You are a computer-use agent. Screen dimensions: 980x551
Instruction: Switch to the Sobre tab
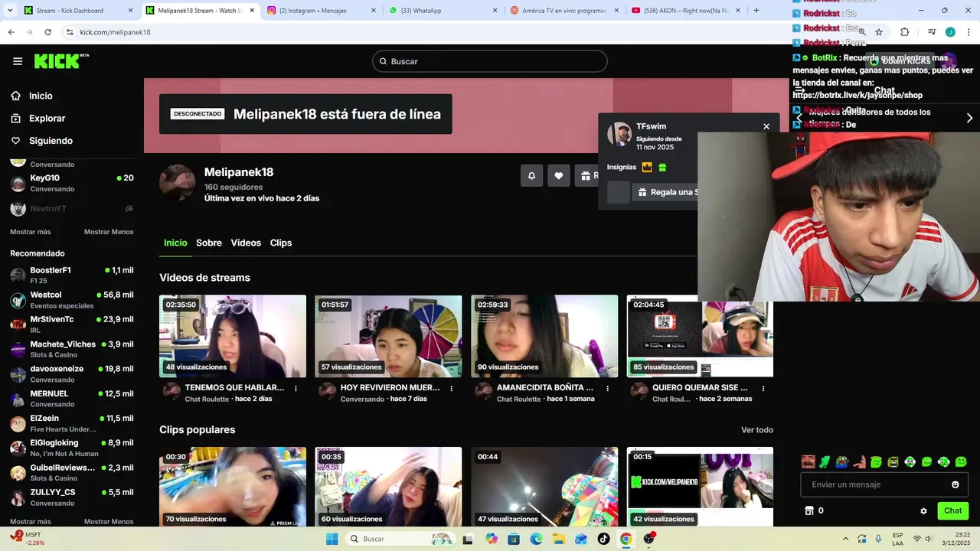209,243
